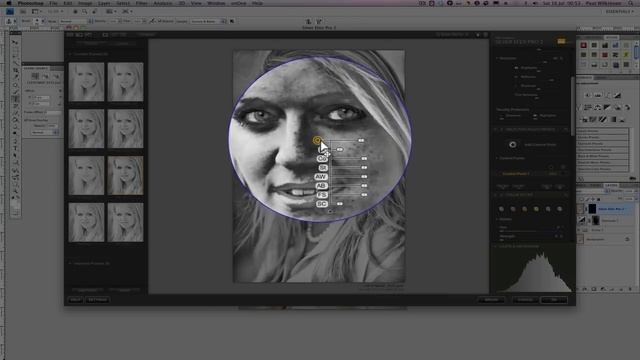Select the second preset thumbnail in top row
This screenshot has width=640, height=360.
tap(125, 82)
